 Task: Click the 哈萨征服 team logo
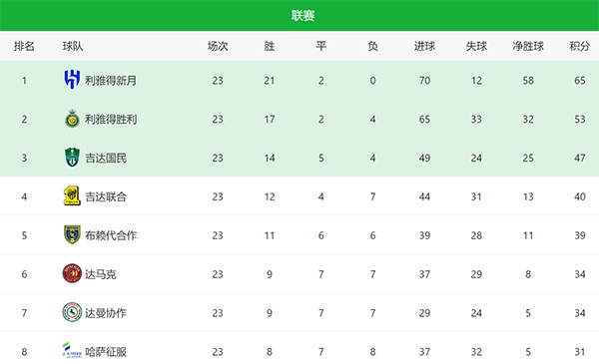[72, 351]
